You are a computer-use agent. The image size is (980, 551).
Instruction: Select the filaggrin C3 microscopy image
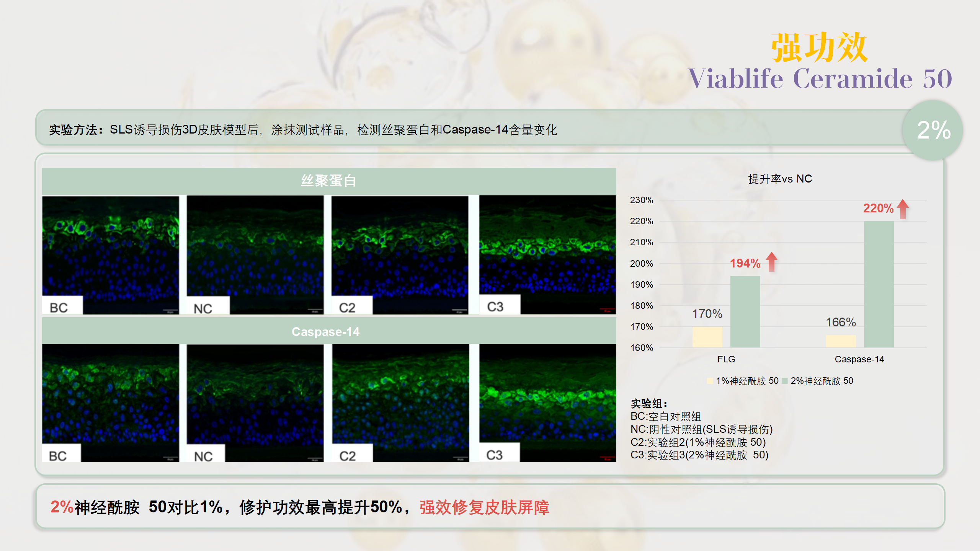(547, 254)
